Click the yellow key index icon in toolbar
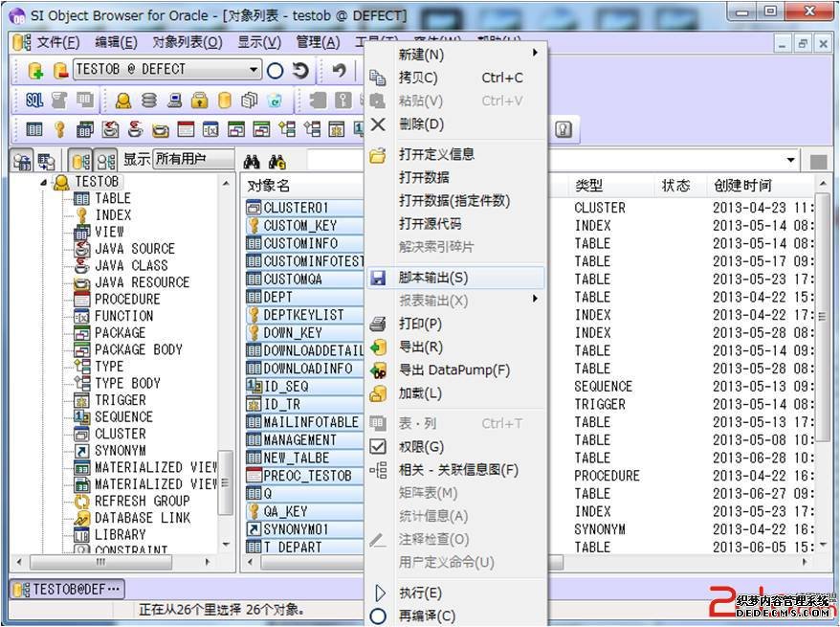The height and width of the screenshot is (627, 840). pos(58,129)
